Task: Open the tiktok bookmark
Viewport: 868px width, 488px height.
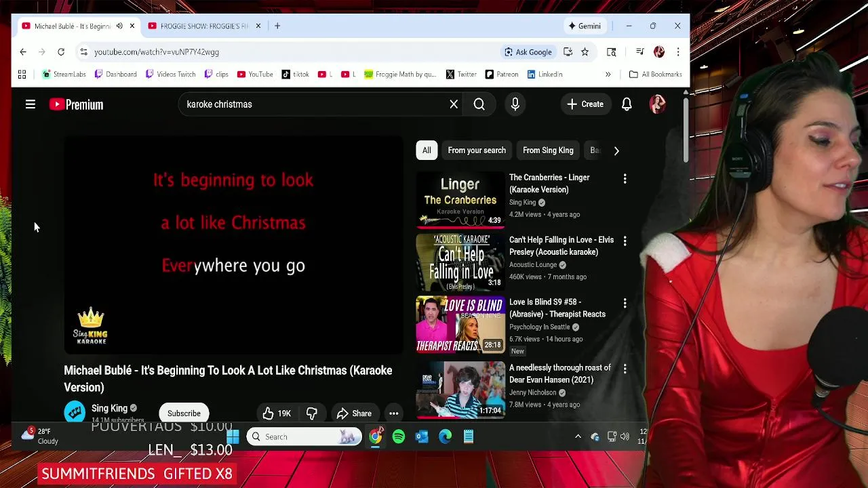Action: 295,75
